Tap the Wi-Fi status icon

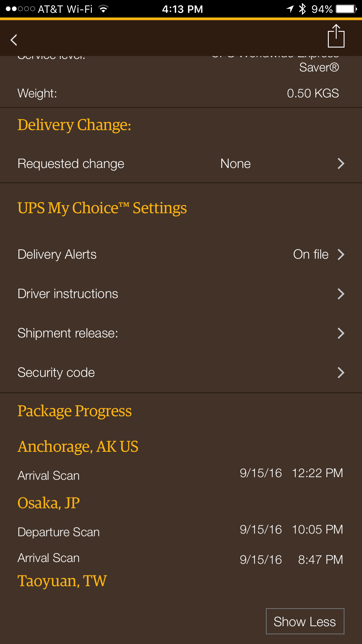[x=103, y=9]
